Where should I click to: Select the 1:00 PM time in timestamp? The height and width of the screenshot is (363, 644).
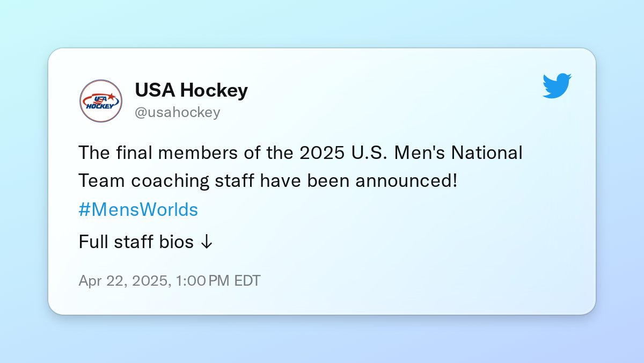(x=202, y=281)
